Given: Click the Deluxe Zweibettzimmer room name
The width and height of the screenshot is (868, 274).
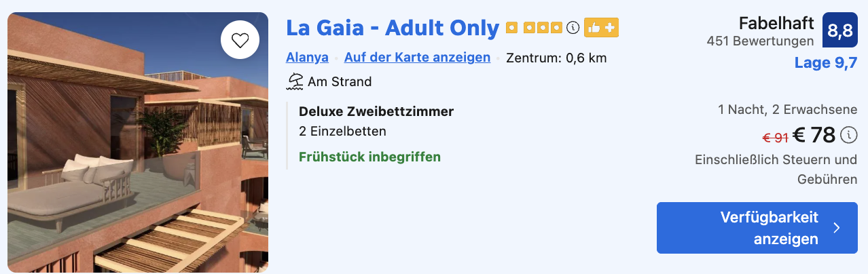Looking at the screenshot, I should [x=376, y=111].
